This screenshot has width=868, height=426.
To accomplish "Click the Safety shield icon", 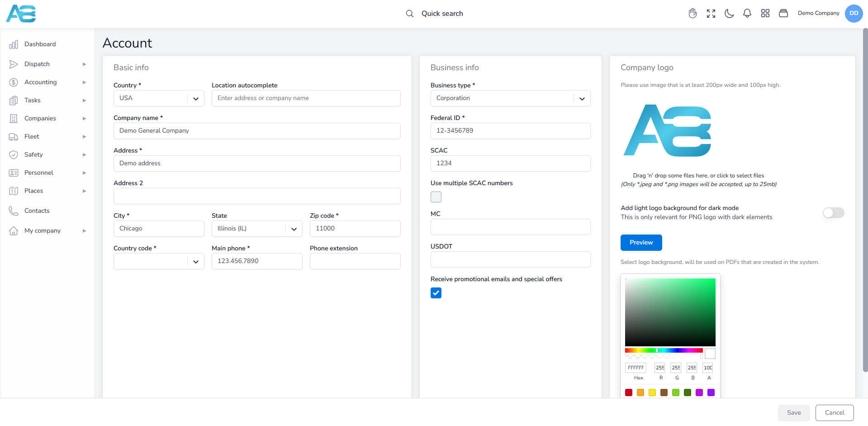I will tap(14, 155).
